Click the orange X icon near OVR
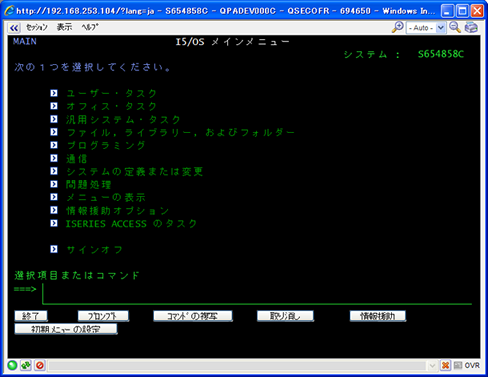Screen dimensions: 488x377 click(x=445, y=365)
